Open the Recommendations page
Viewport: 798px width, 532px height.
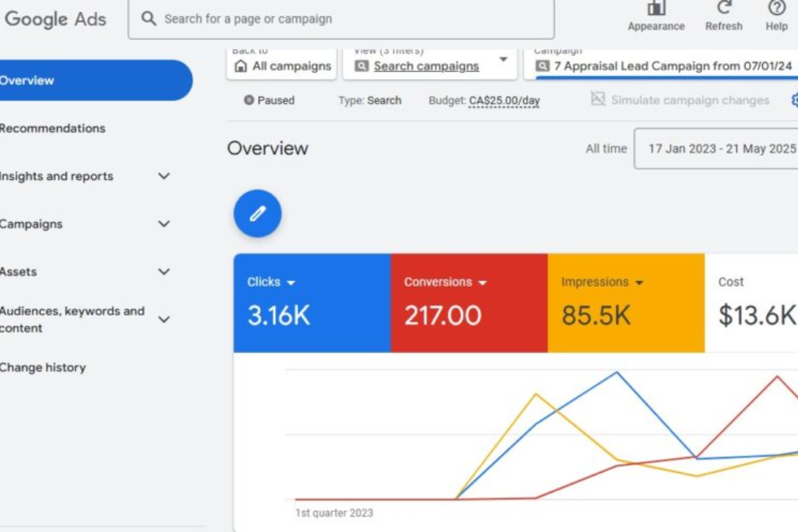(52, 129)
